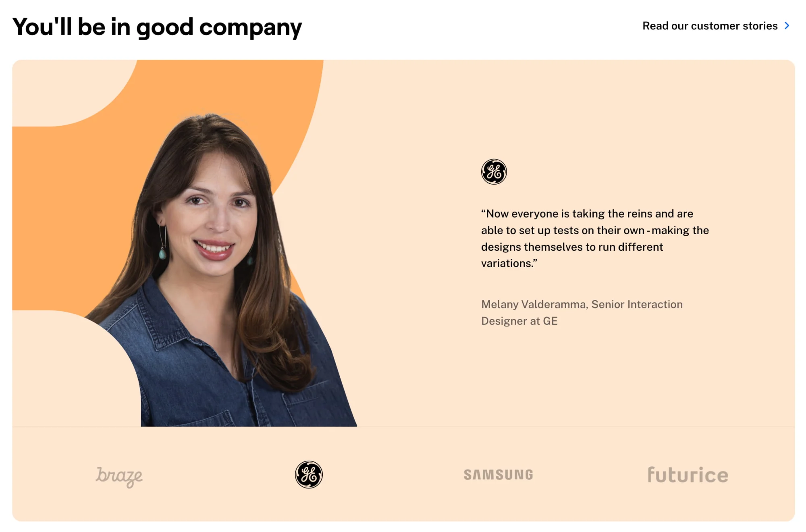Select the GE logo tab in bottom row
The width and height of the screenshot is (806, 532).
[309, 474]
